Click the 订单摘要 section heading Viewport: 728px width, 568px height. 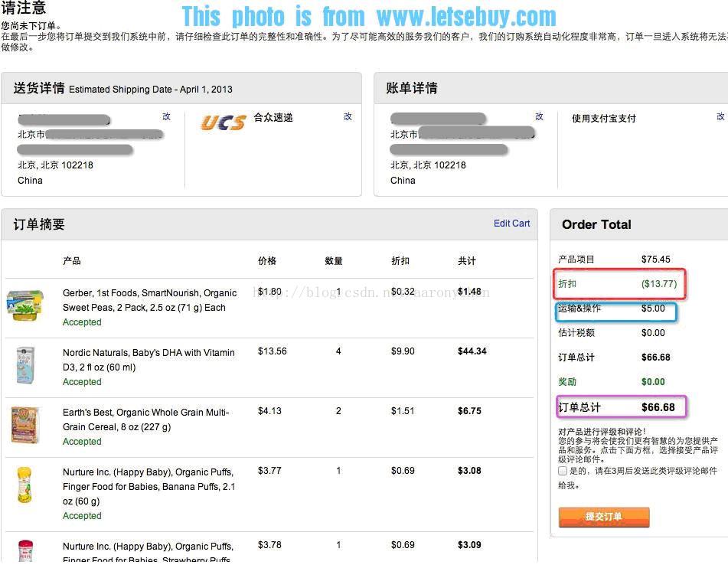point(39,224)
